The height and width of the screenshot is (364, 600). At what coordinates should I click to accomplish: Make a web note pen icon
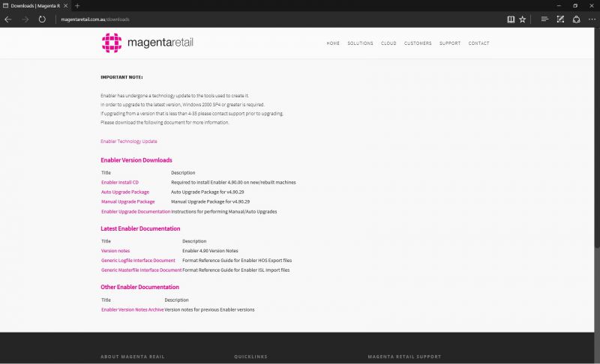pyautogui.click(x=560, y=19)
